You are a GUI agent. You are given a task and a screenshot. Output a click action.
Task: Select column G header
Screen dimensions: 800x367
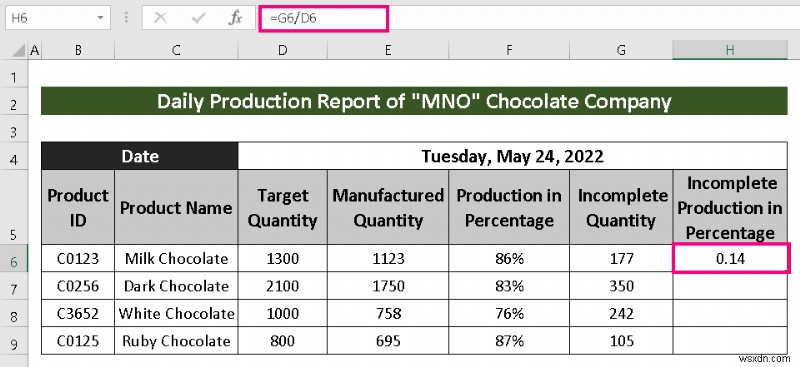(621, 50)
